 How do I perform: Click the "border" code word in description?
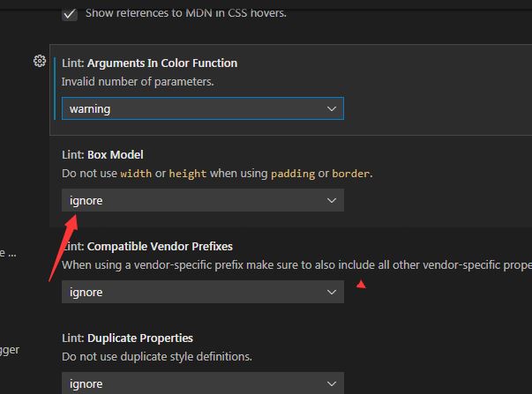coord(353,174)
